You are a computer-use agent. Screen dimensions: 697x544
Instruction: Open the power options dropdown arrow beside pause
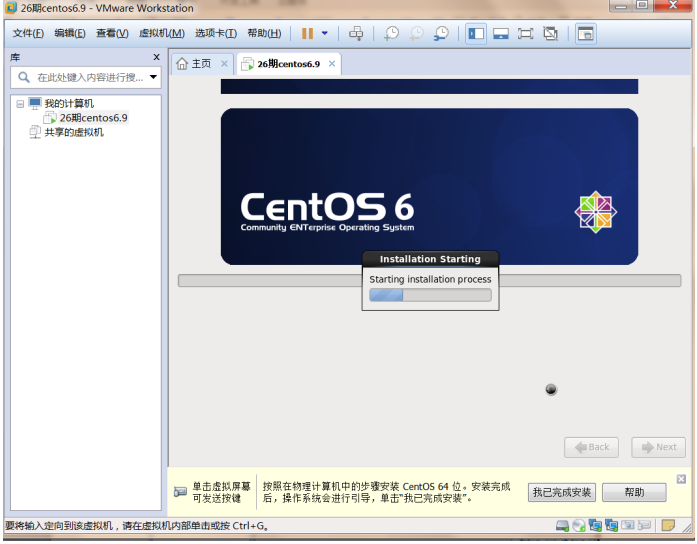[325, 33]
